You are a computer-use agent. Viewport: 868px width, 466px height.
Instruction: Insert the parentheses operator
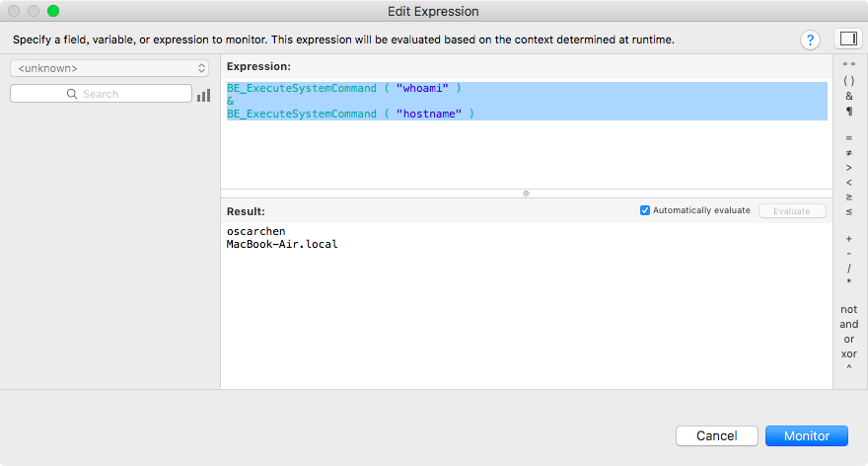(848, 81)
